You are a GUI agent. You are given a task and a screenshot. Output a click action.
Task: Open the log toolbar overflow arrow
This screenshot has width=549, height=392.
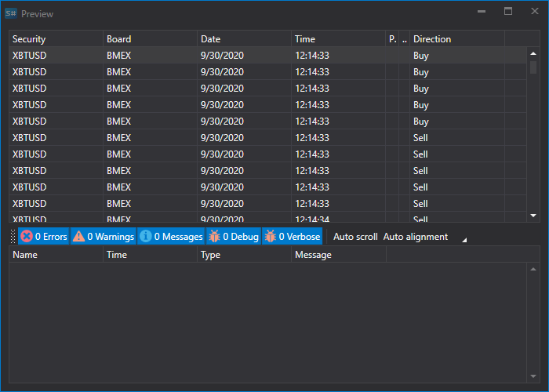[464, 240]
